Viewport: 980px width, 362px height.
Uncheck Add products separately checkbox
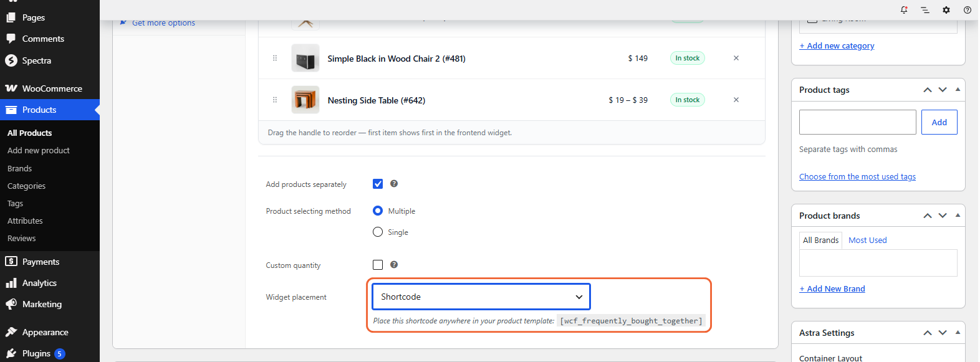tap(378, 184)
